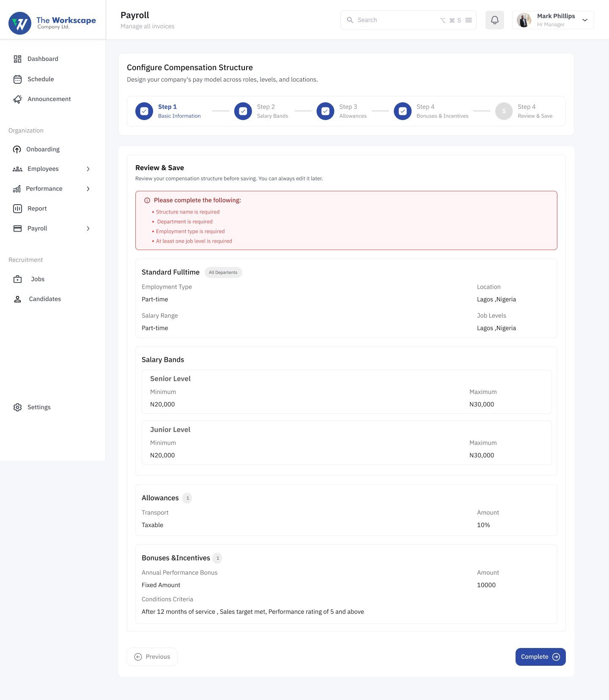This screenshot has height=700, width=609.
Task: Open the user profile dropdown arrow
Action: pos(585,20)
